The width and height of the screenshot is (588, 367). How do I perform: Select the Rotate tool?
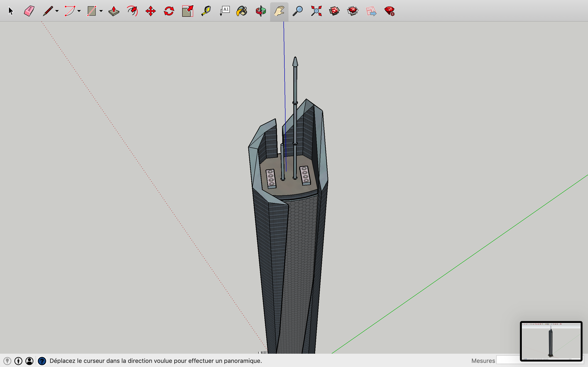point(169,11)
